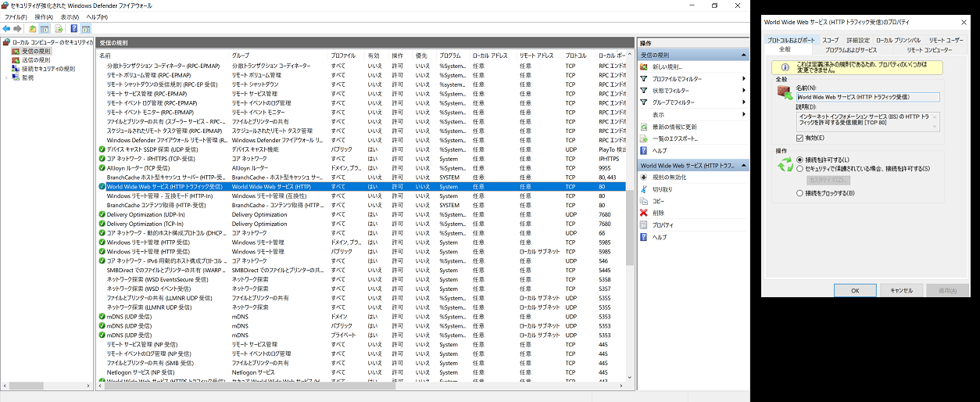Open the プロファイルでフィルター submenu
This screenshot has width=980, height=402.
pyautogui.click(x=677, y=79)
